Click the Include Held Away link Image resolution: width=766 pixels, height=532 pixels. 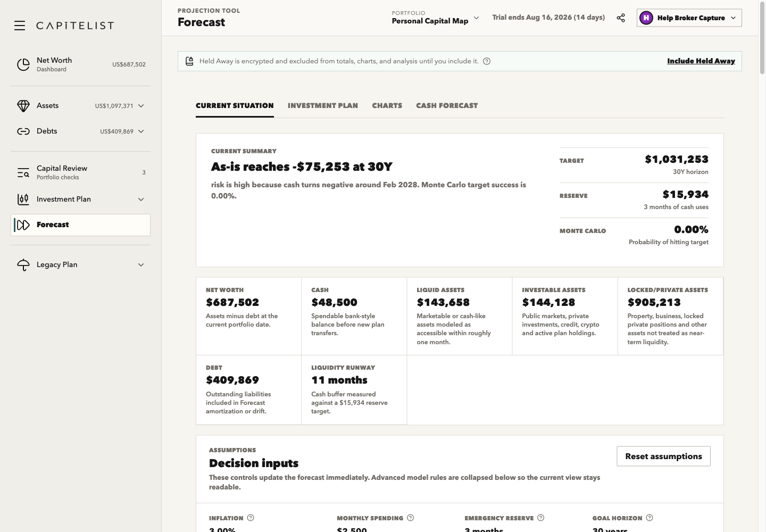[x=701, y=61]
